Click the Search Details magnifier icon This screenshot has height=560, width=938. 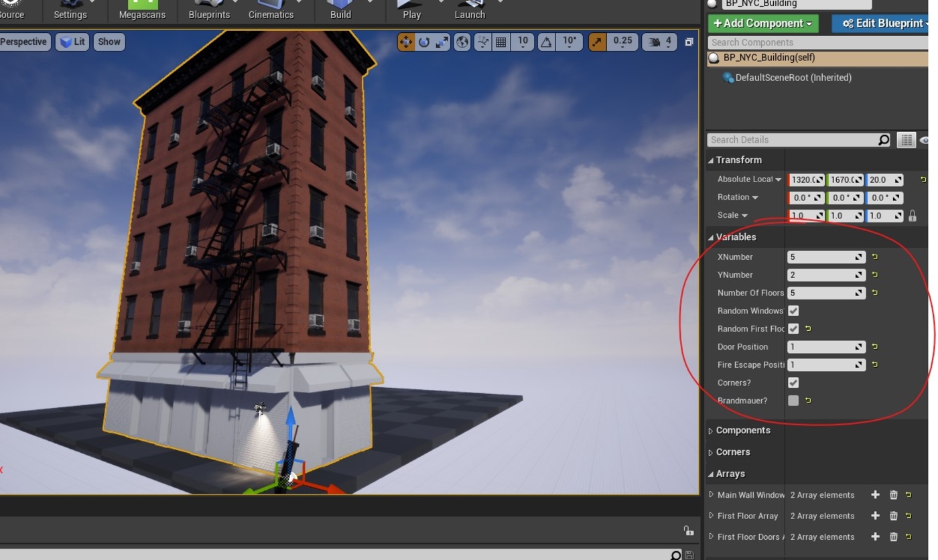tap(884, 140)
